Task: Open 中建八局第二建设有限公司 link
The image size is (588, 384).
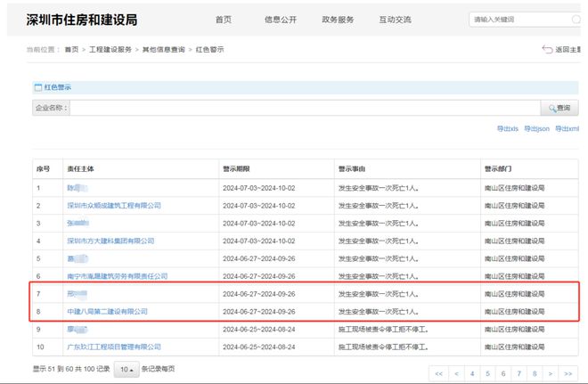Action: [107, 312]
